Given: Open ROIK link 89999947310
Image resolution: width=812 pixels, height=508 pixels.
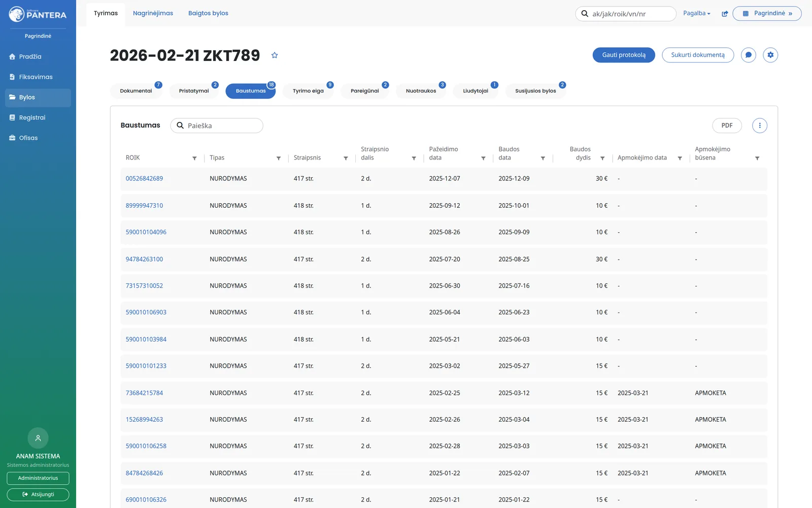Looking at the screenshot, I should click(x=145, y=206).
